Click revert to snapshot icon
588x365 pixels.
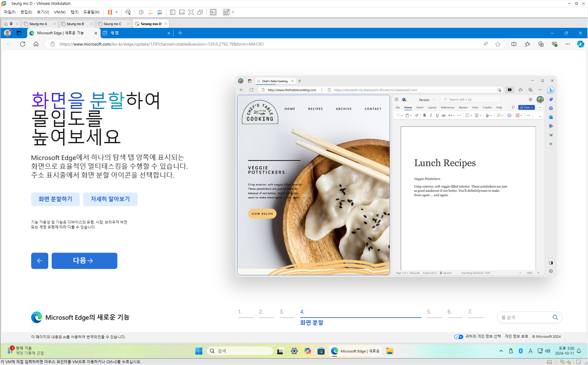click(150, 12)
